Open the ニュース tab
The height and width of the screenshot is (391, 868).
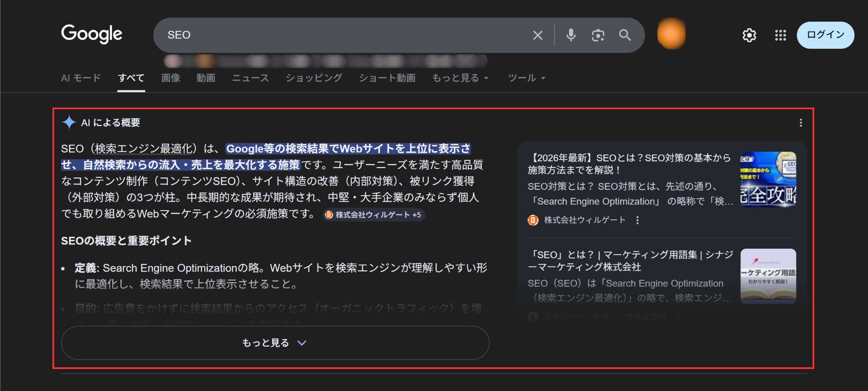point(250,78)
